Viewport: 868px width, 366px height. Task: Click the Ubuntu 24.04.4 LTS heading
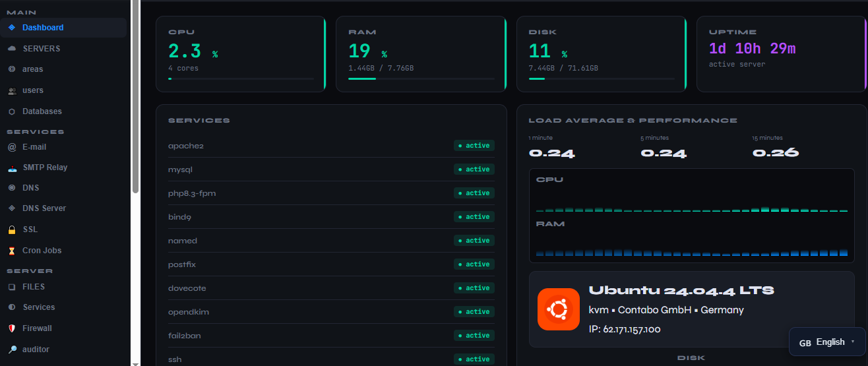(x=681, y=290)
